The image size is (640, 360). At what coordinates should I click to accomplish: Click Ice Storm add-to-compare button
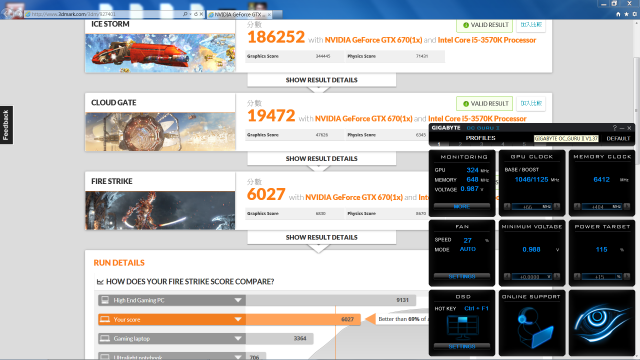click(x=531, y=25)
